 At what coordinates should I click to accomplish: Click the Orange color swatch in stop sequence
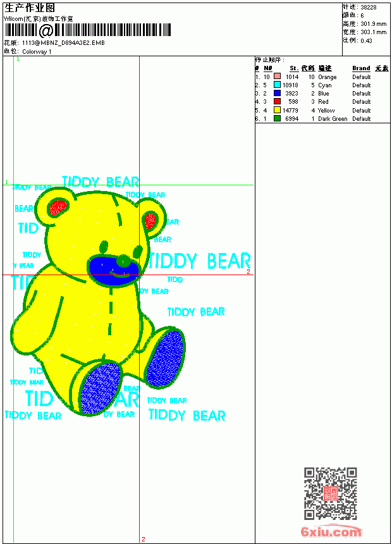[x=277, y=76]
